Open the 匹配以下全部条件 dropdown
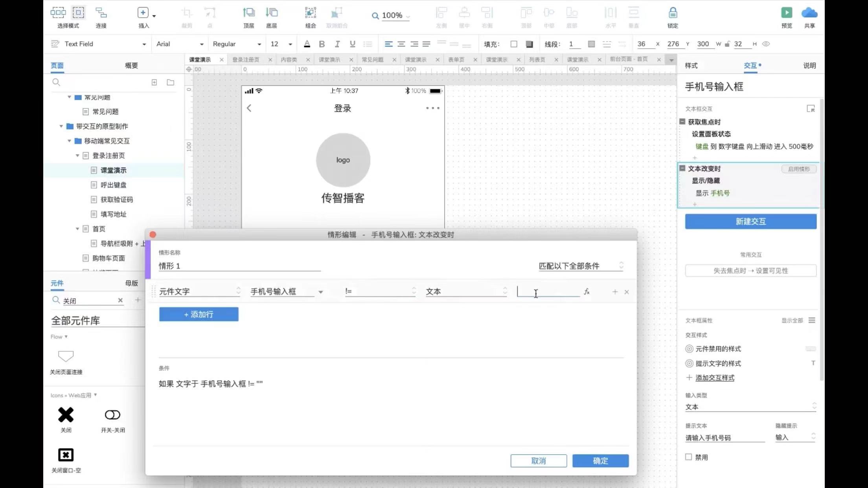 point(581,266)
